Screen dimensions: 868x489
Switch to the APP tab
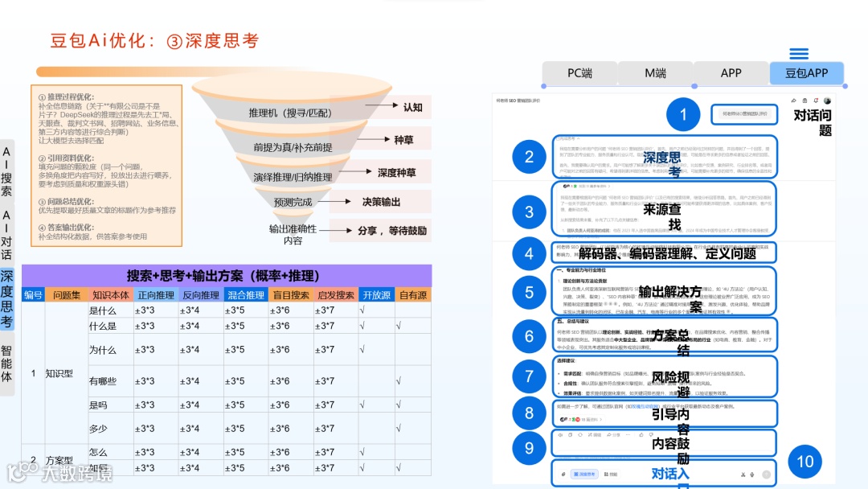(731, 73)
